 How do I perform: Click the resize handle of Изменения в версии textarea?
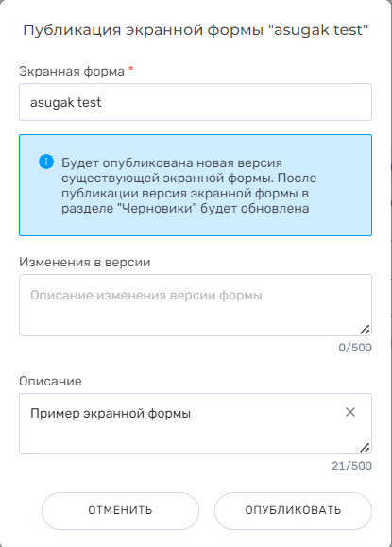(x=365, y=330)
